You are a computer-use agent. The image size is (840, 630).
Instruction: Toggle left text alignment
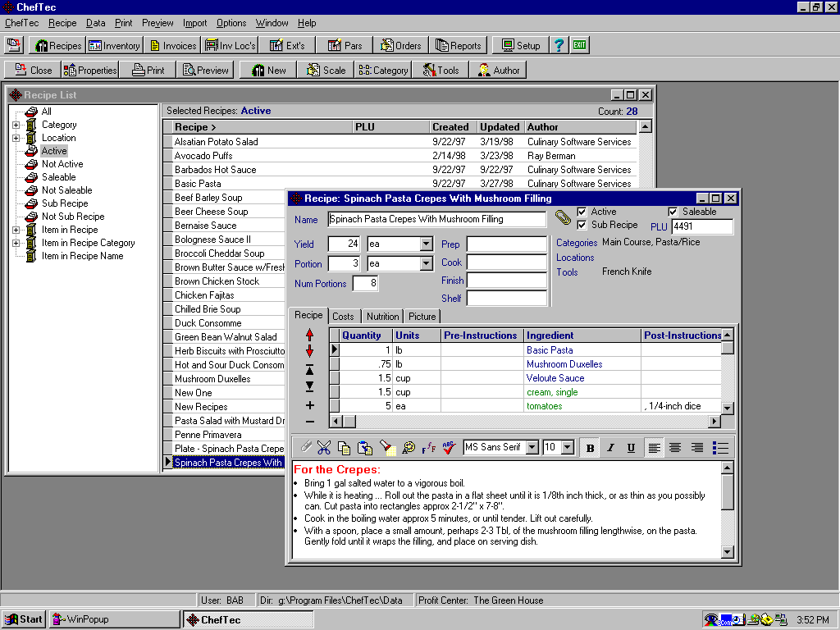(x=654, y=448)
